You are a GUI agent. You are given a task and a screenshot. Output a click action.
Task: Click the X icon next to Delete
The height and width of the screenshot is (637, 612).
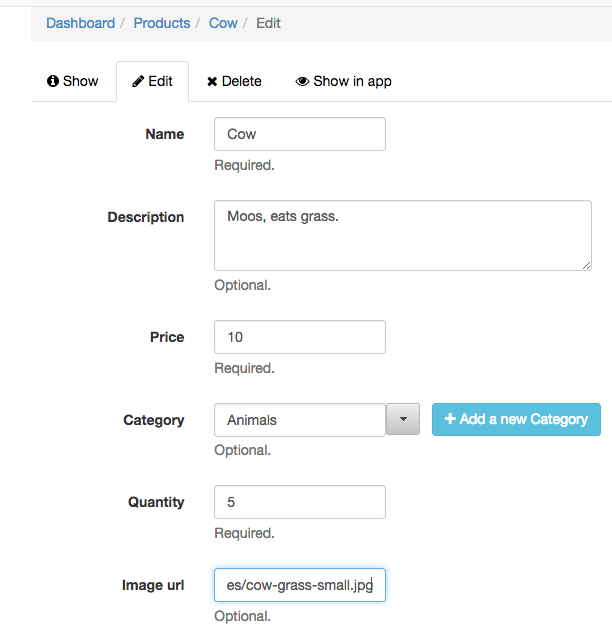tap(212, 82)
